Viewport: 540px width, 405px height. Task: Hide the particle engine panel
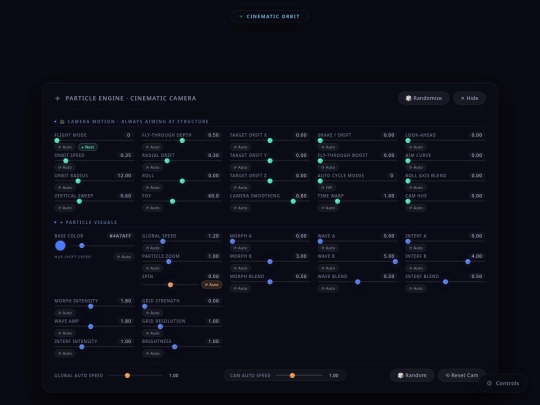coord(469,98)
